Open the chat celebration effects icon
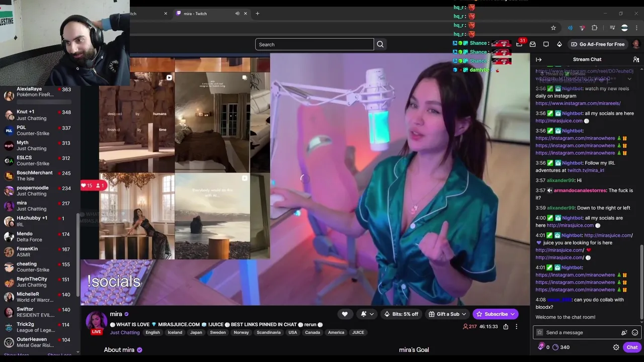 [624, 332]
